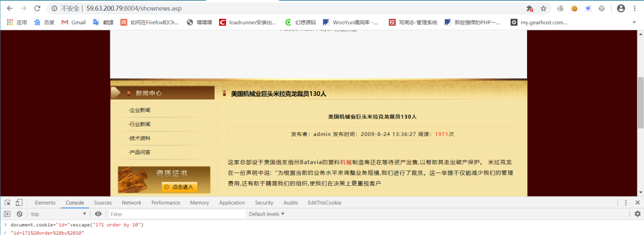Go forward in browser history
The image size is (644, 235).
tap(23, 9)
